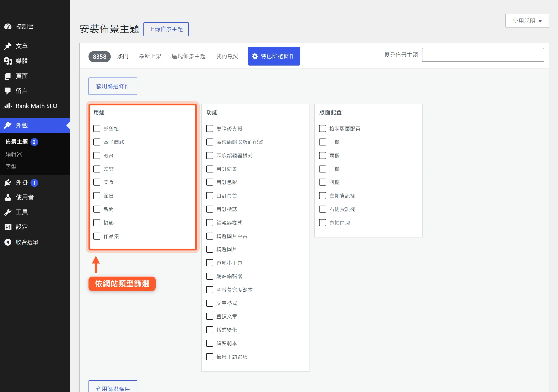Enable the 左側資訊欄 checkbox
Image resolution: width=558 pixels, height=392 pixels.
(x=323, y=196)
